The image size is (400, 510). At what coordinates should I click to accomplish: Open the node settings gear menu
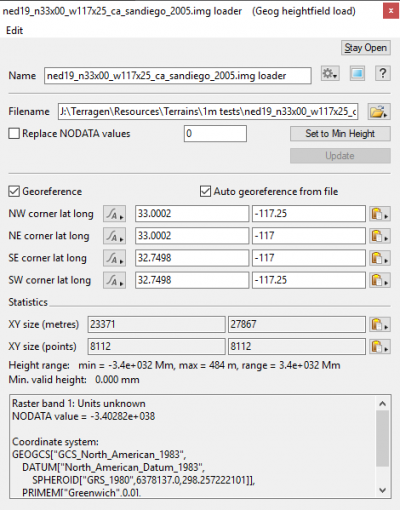pos(330,74)
